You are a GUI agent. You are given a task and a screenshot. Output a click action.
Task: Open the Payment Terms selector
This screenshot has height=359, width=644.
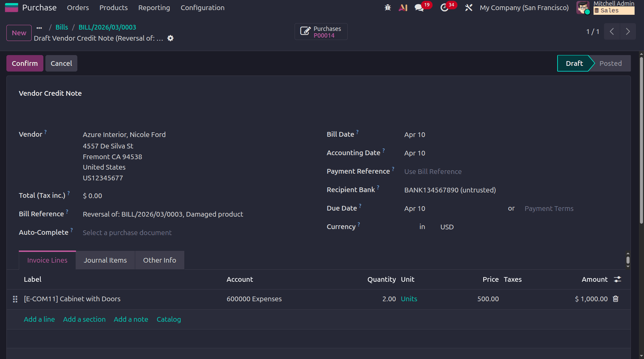(549, 208)
